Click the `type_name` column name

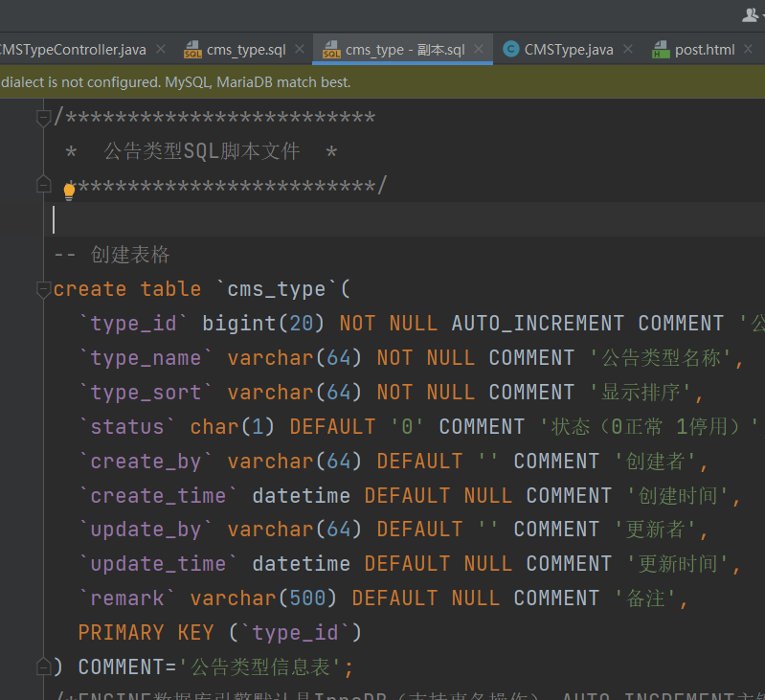click(x=146, y=357)
